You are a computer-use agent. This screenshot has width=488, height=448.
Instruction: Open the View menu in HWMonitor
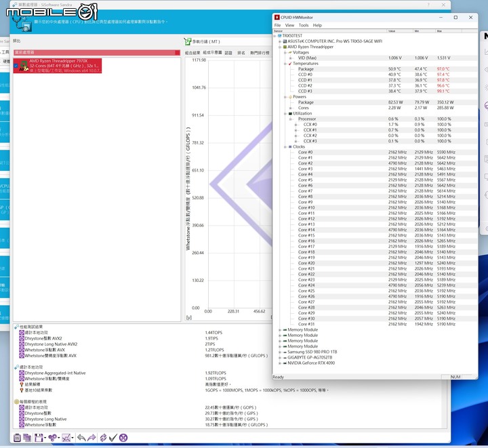coord(289,25)
